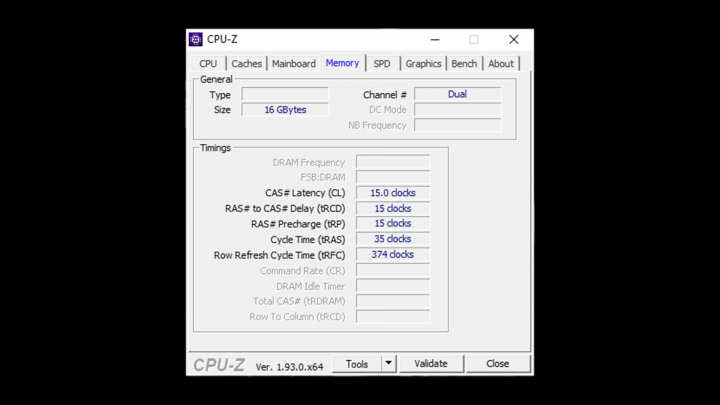Click the Channel # label

(x=385, y=95)
